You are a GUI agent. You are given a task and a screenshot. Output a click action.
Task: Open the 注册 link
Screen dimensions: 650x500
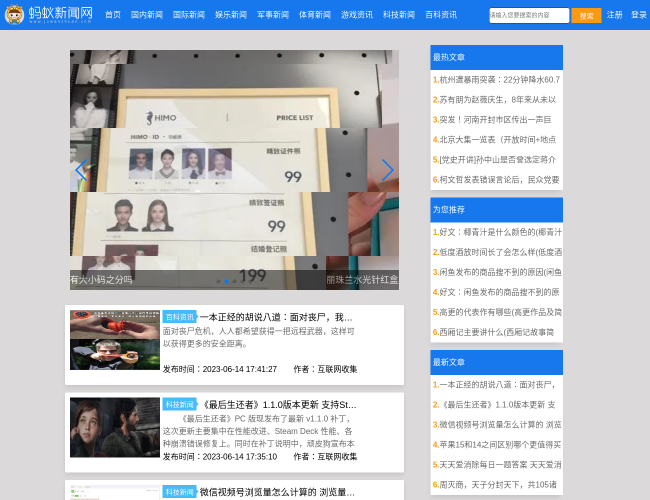[x=614, y=15]
